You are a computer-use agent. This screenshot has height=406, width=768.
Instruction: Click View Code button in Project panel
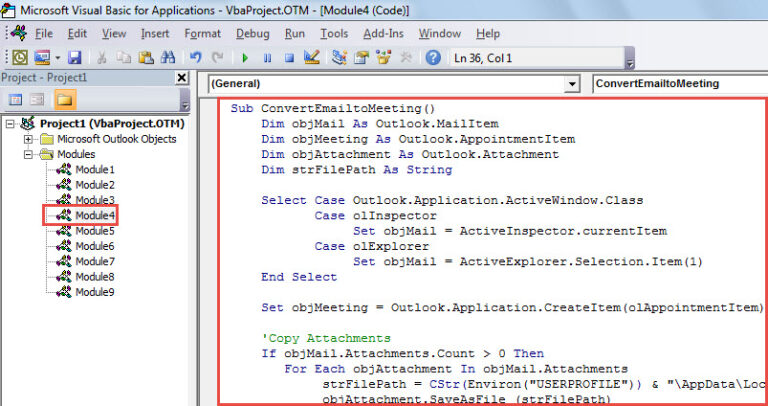pyautogui.click(x=16, y=100)
